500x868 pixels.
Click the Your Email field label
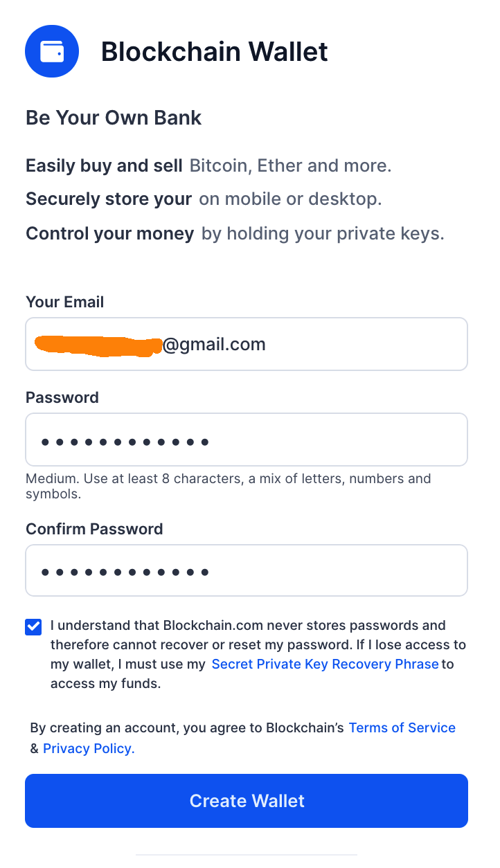pos(65,302)
